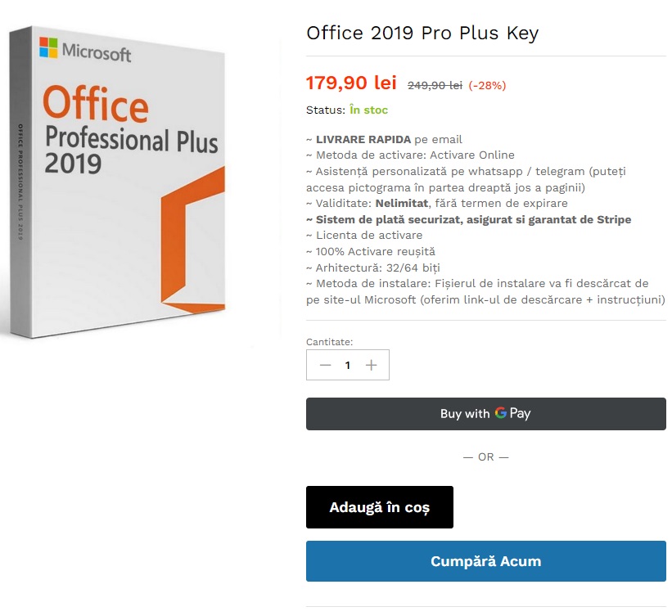The image size is (672, 616).
Task: Click the Google G logo
Action: coord(501,414)
